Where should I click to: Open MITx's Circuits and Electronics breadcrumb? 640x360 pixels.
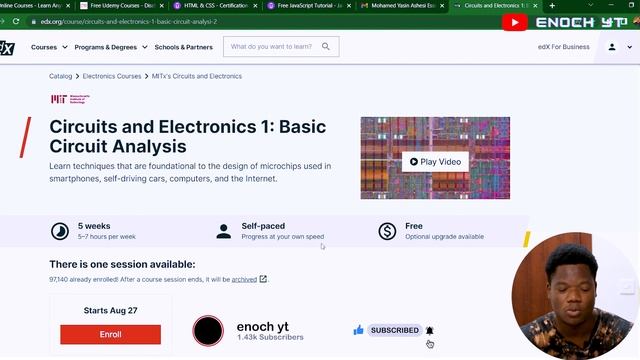[197, 76]
